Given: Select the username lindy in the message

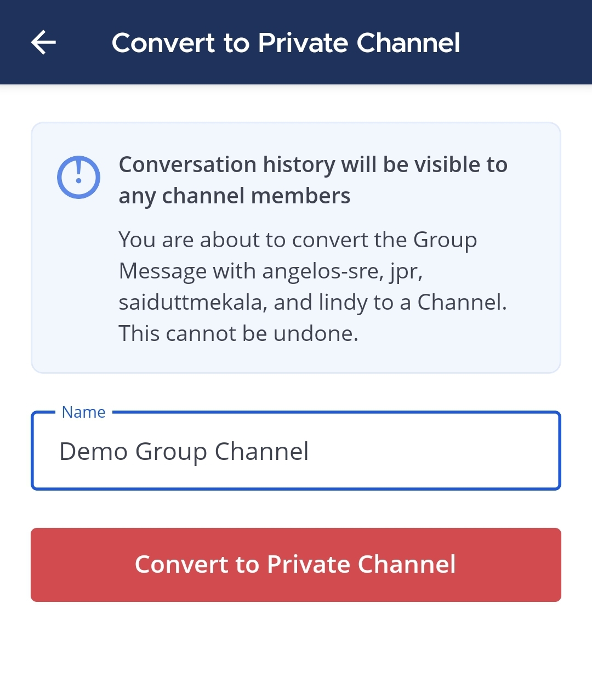Looking at the screenshot, I should 344,302.
